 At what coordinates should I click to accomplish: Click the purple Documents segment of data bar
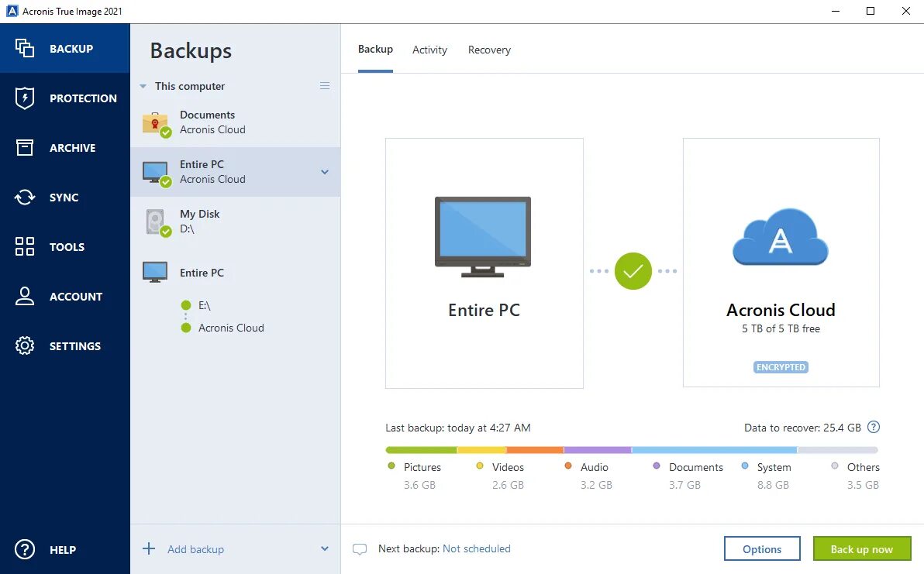(x=598, y=450)
